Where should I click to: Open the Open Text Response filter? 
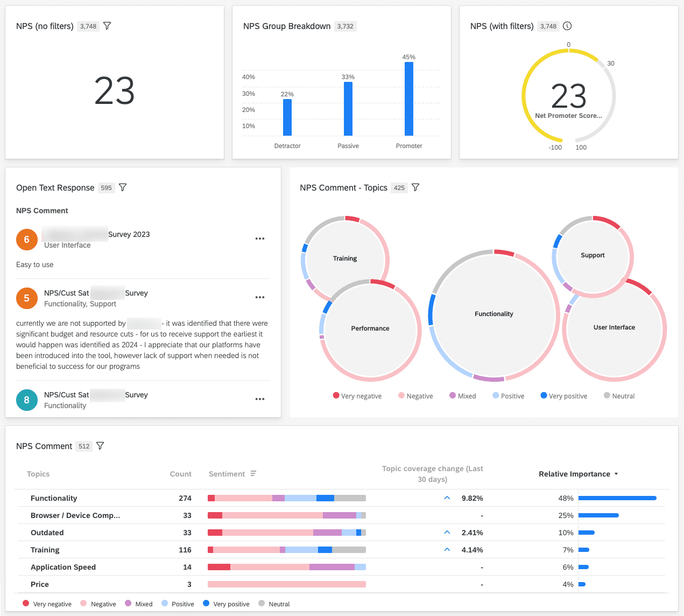[x=123, y=187]
